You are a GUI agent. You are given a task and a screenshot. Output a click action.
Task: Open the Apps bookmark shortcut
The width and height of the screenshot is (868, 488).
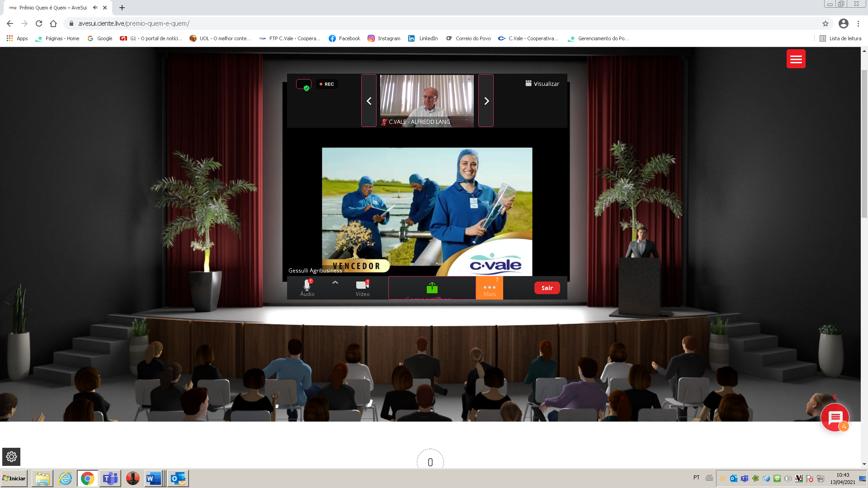point(17,38)
